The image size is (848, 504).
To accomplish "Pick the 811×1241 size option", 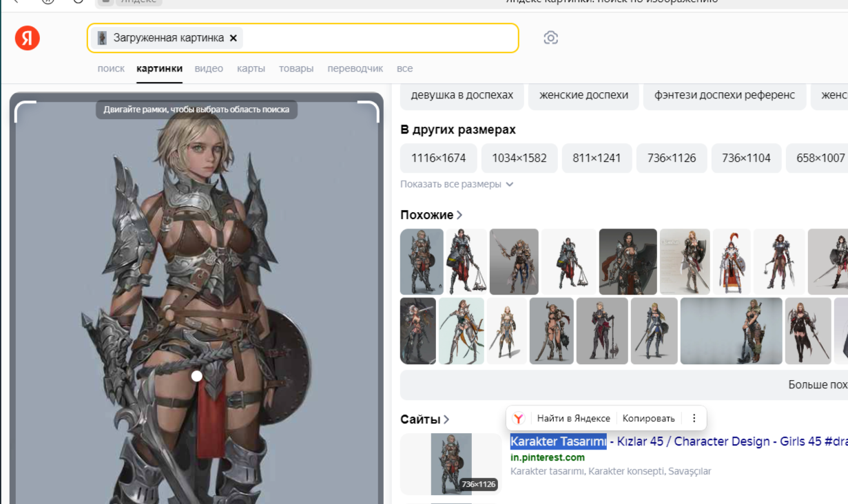I will (x=597, y=158).
